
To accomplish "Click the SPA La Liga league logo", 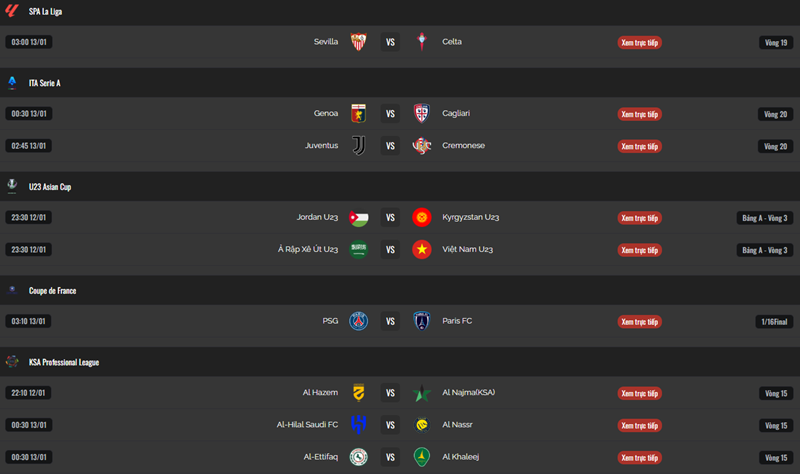I will pos(12,10).
